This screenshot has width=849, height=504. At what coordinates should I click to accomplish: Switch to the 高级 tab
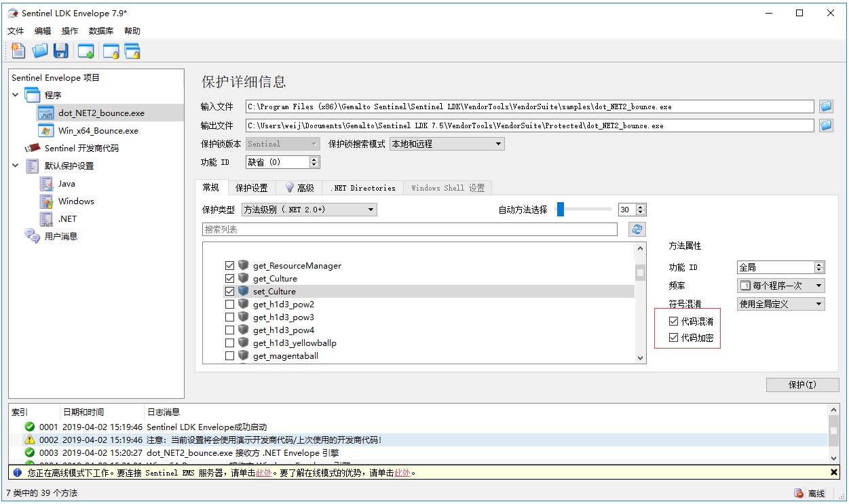[299, 188]
